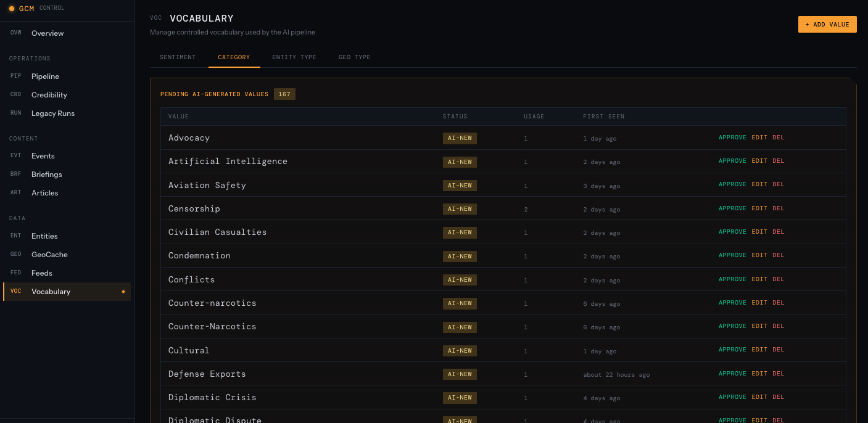Switch to the Sentiment tab
The height and width of the screenshot is (423, 868).
coord(178,57)
